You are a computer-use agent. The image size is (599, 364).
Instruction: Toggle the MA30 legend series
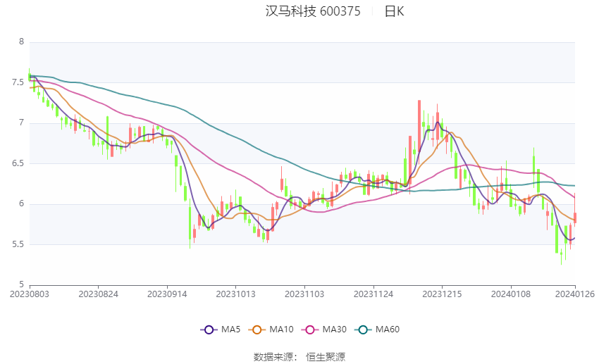[324, 330]
